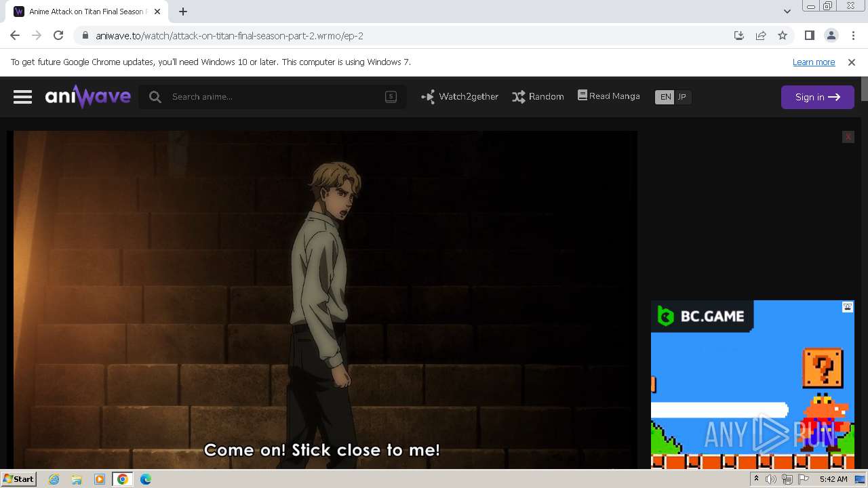Open the aniwave hamburger menu
Screen dimensions: 868x488
pos(22,97)
